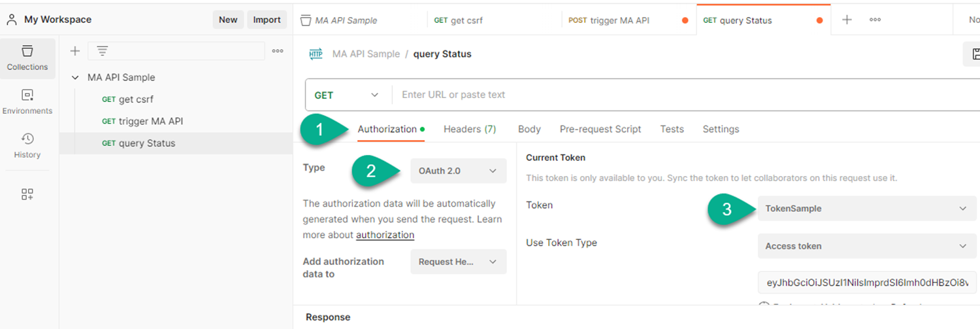
Task: Open the Headers (7) tab
Action: [470, 129]
